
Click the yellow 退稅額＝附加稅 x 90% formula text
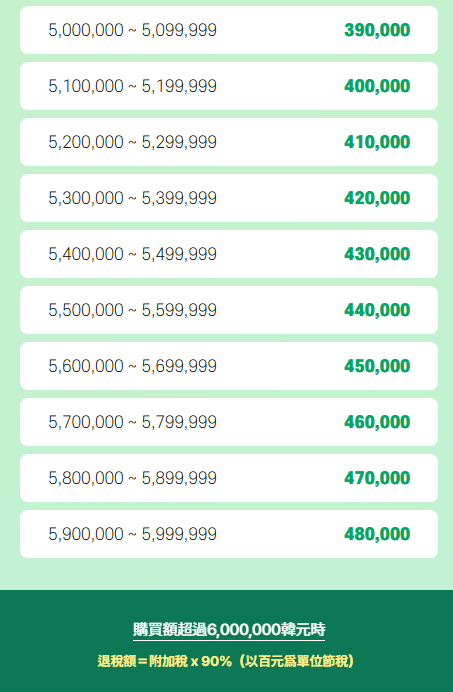[164, 661]
